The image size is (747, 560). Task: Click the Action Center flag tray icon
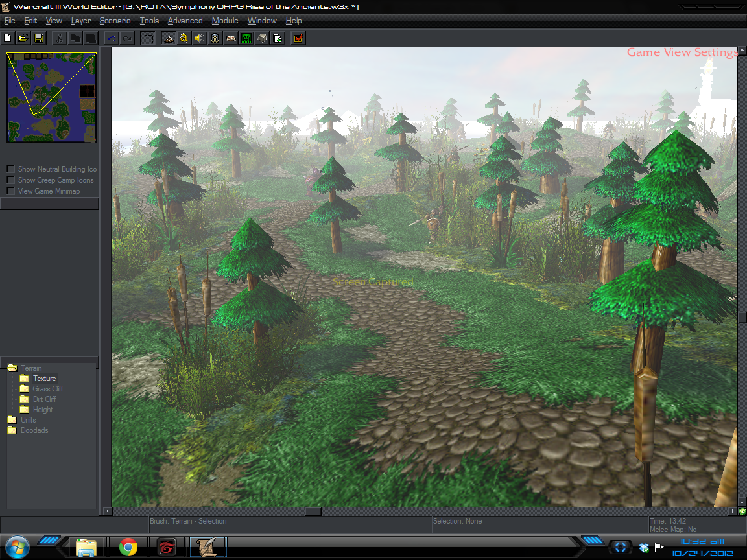click(x=659, y=548)
